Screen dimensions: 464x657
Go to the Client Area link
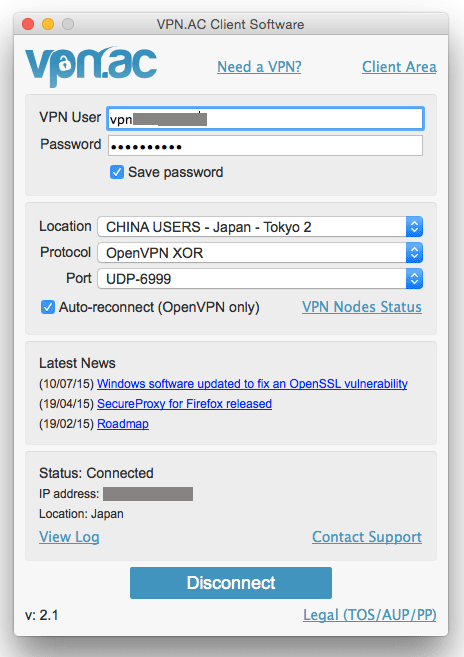[399, 67]
